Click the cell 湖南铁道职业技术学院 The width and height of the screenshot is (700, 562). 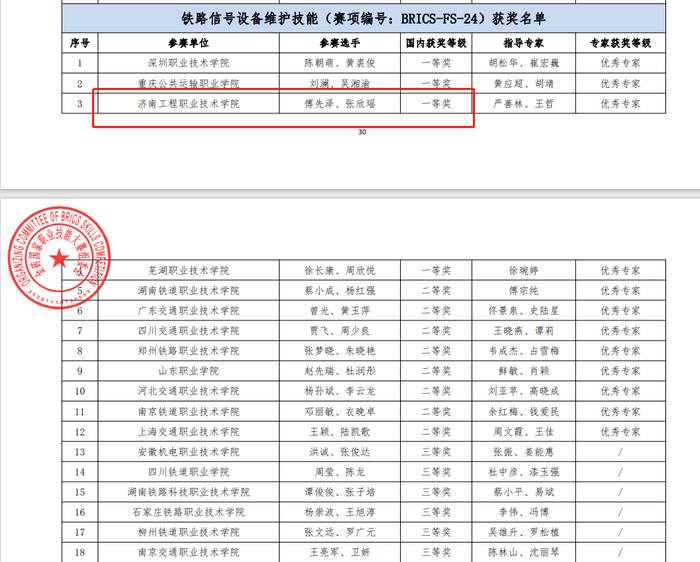(188, 291)
